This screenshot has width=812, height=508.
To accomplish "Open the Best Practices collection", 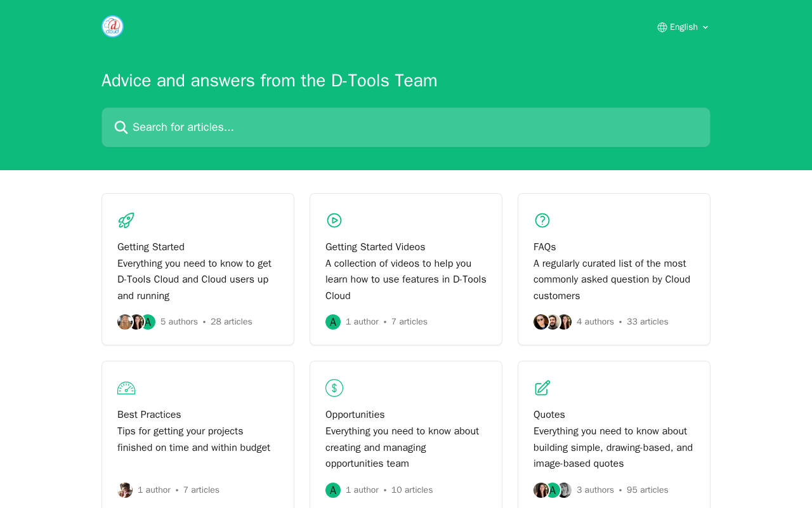I will [x=149, y=415].
